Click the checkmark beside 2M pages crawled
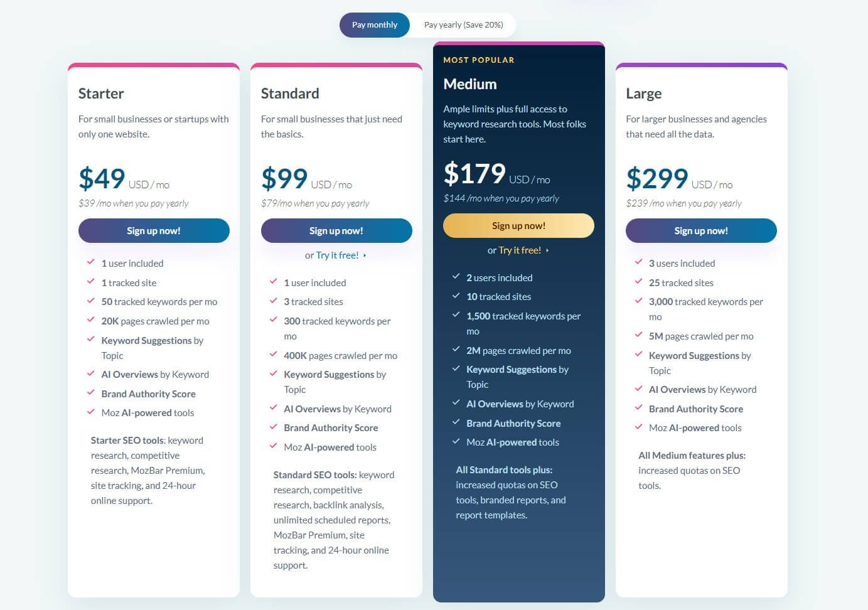 [456, 350]
